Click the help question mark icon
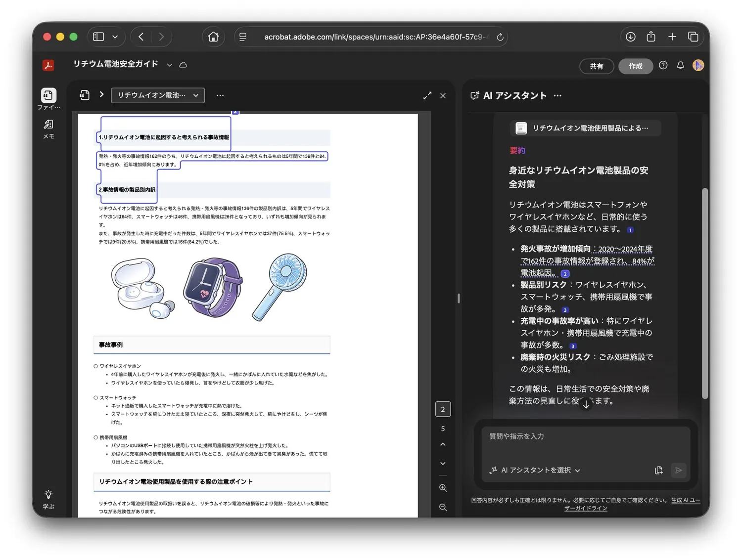The image size is (742, 560). point(663,65)
